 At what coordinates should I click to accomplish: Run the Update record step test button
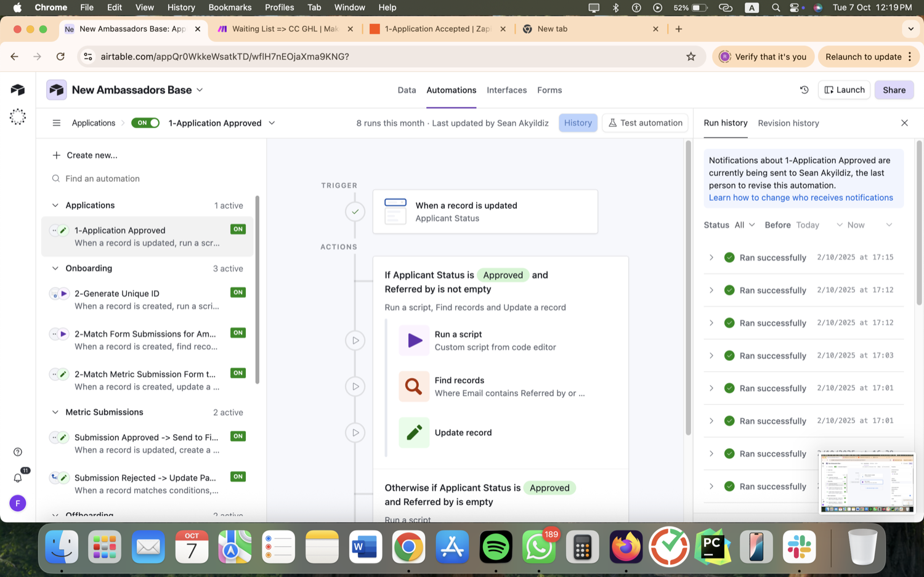tap(355, 433)
